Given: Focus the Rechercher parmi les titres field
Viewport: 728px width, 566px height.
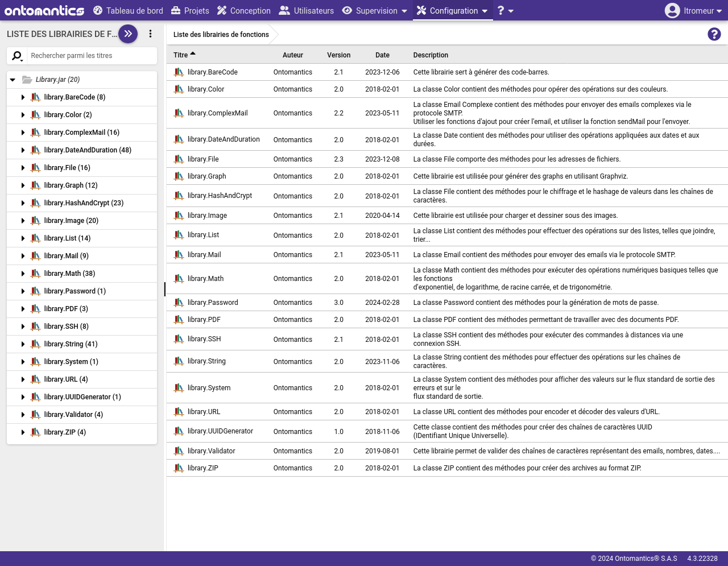Looking at the screenshot, I should click(x=91, y=56).
